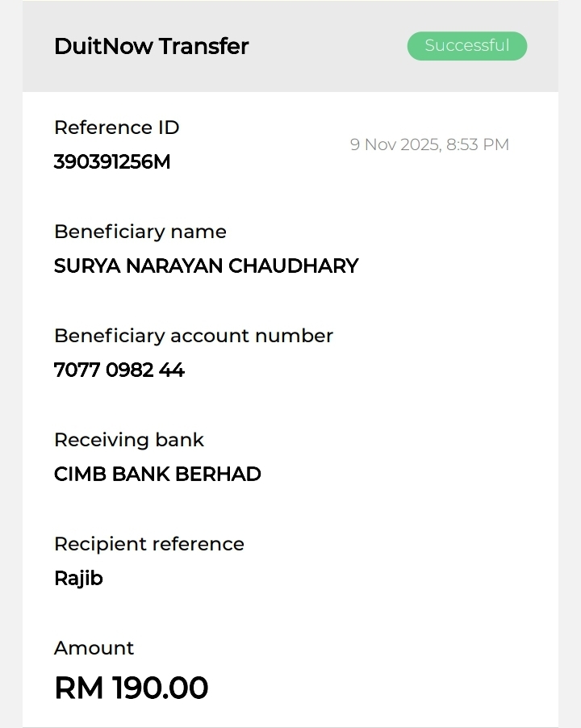Viewport: 581px width, 728px height.
Task: Click the name SURYA NARAYAN CHAUDHARY
Action: (x=206, y=266)
